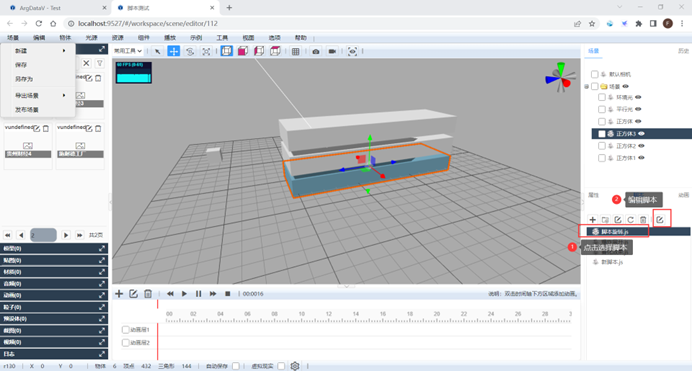Stop the animation timeline
Screen dimensions: 692x371
pos(228,294)
